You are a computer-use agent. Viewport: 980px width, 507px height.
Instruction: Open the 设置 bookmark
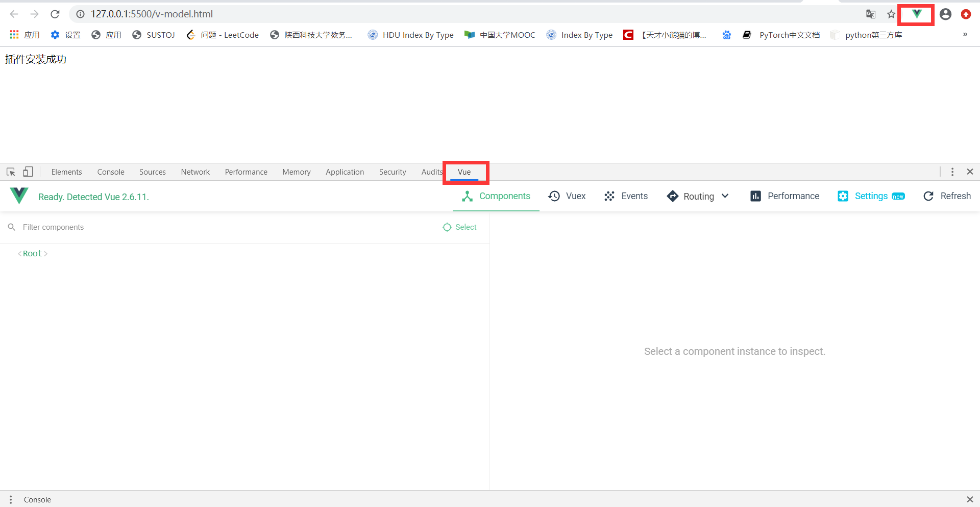click(65, 35)
